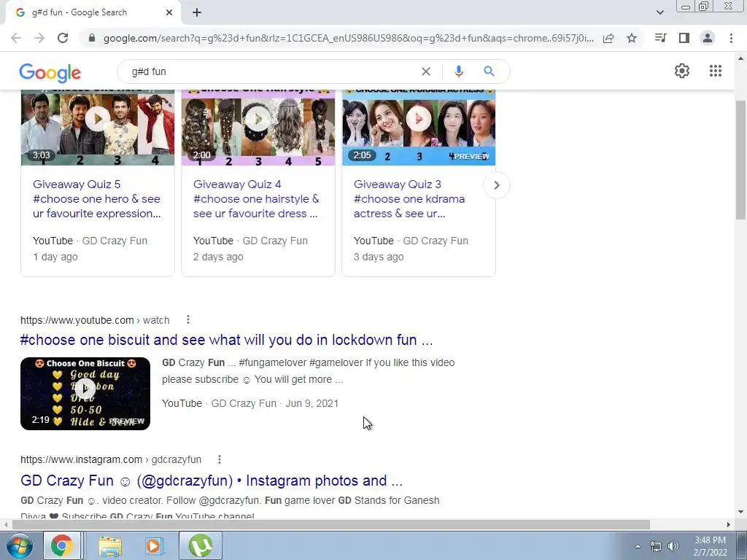
Task: Click the Chrome taskbar icon
Action: [x=62, y=545]
